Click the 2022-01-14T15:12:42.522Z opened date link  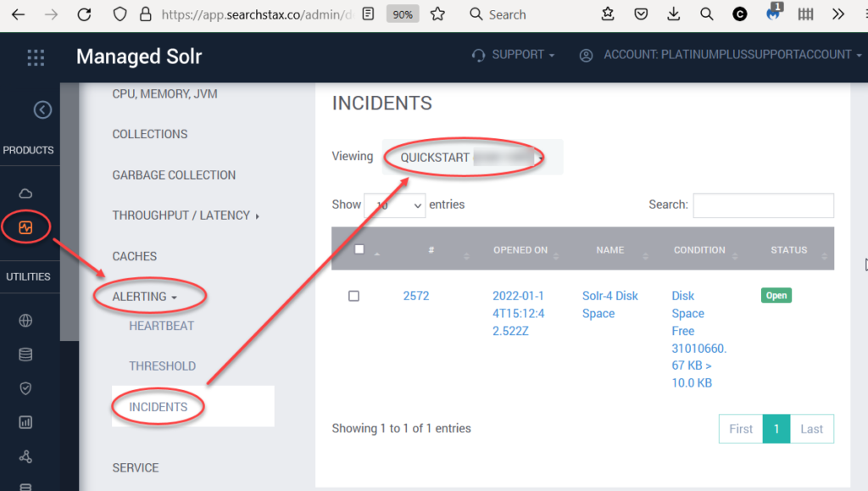tap(519, 313)
